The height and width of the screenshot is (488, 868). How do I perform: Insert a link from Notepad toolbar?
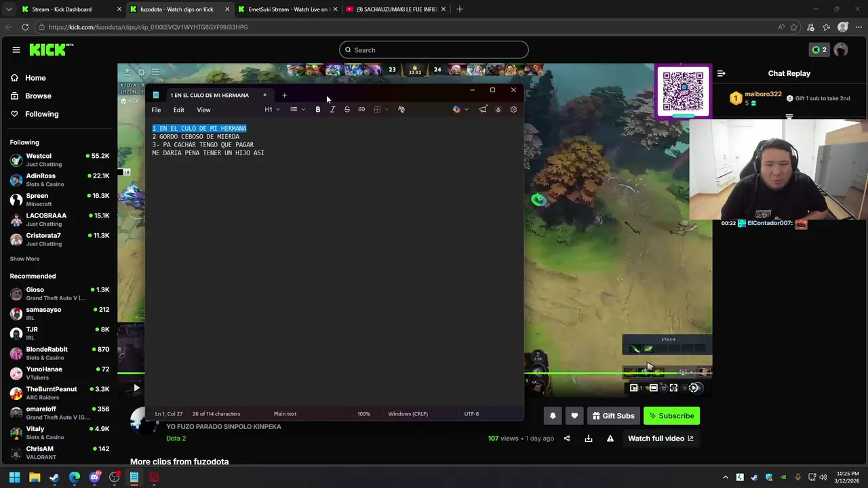[361, 110]
